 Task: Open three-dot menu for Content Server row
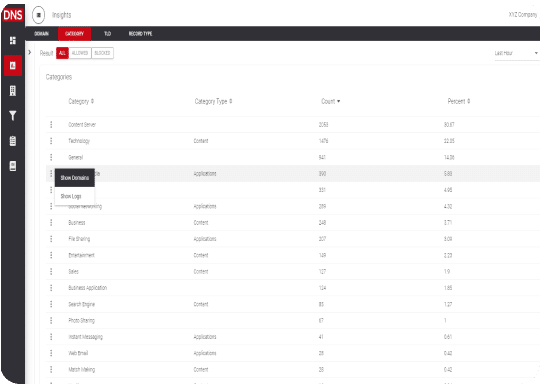(51, 124)
